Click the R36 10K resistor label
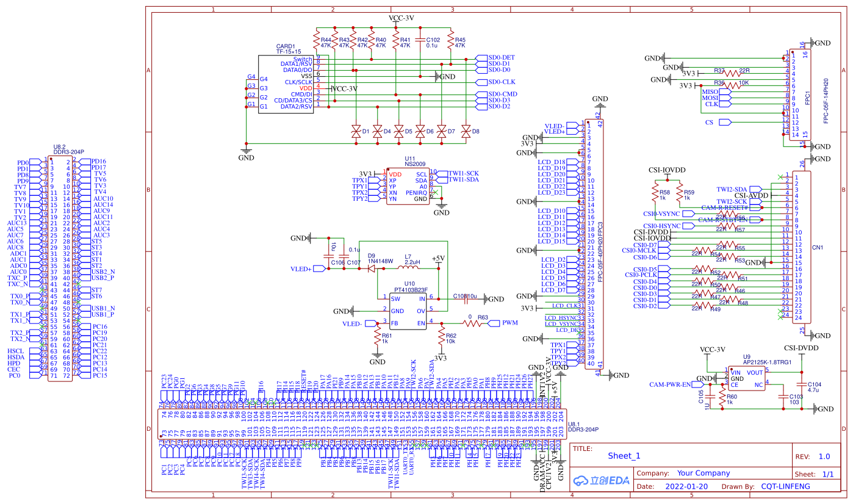This screenshot has height=504, width=853. (x=732, y=82)
